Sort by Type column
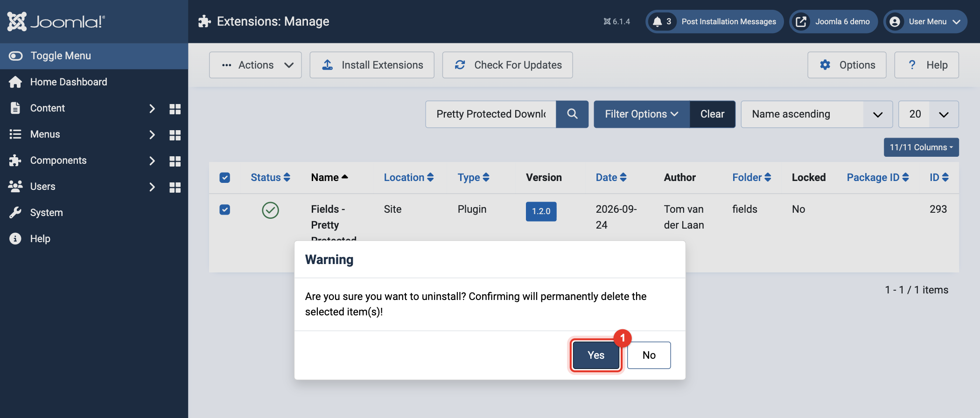This screenshot has height=418, width=980. click(x=473, y=177)
